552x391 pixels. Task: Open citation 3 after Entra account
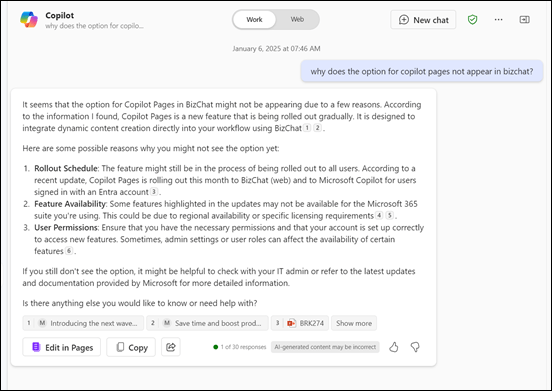[x=154, y=192]
